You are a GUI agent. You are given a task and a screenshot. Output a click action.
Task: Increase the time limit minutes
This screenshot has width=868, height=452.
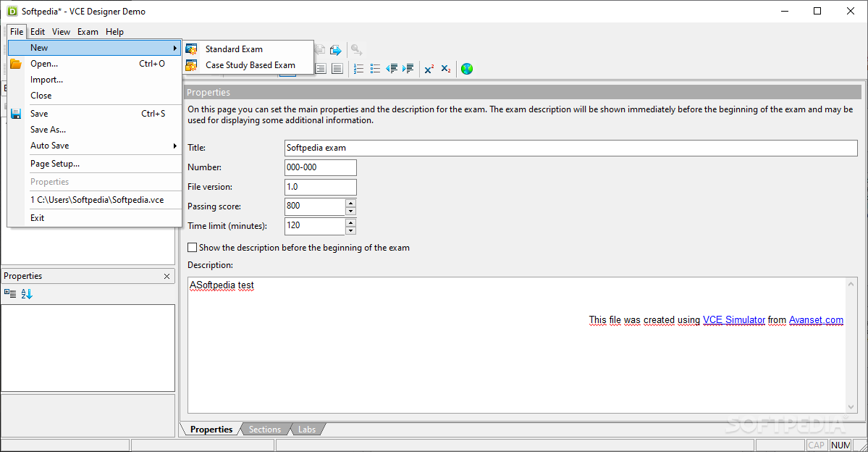tap(350, 222)
